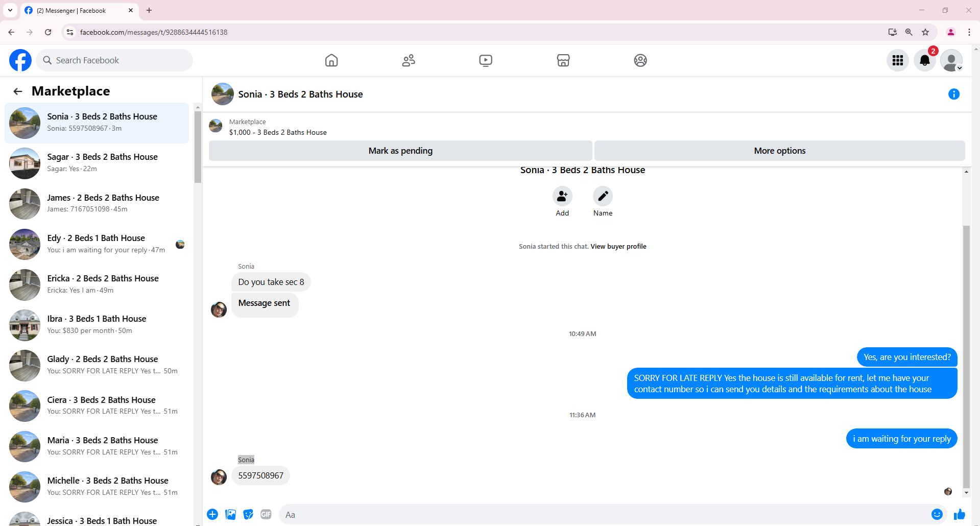Open the Groups icon in top navigation

pyautogui.click(x=640, y=60)
